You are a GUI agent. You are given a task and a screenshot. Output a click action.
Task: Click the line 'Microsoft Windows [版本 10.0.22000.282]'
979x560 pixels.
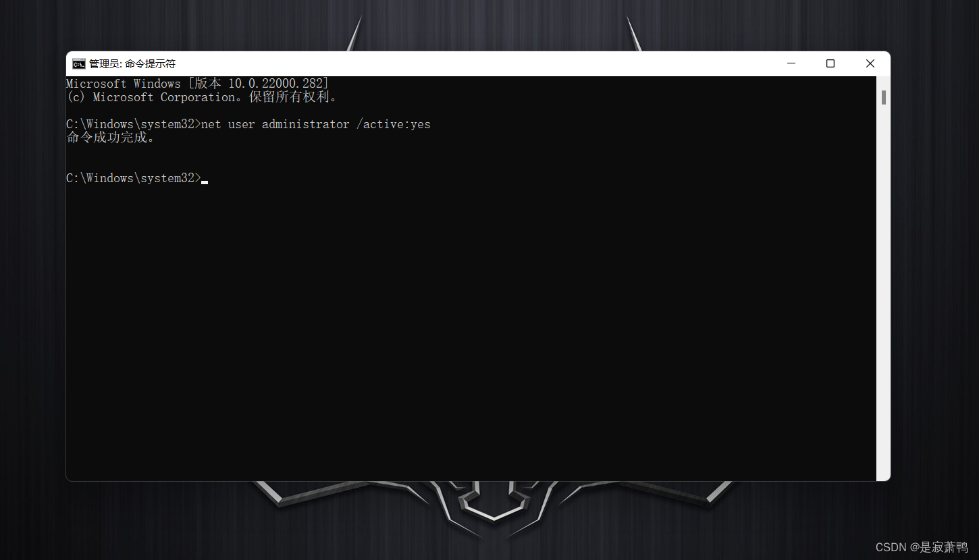[x=198, y=84]
